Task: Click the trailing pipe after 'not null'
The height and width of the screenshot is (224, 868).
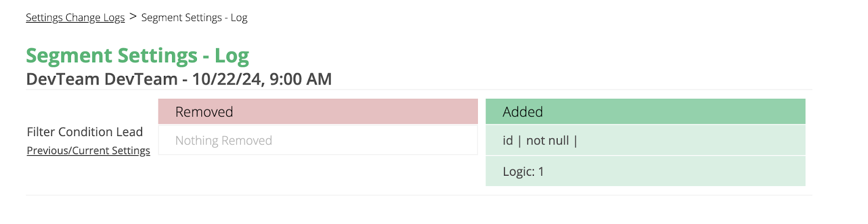Action: click(x=576, y=140)
